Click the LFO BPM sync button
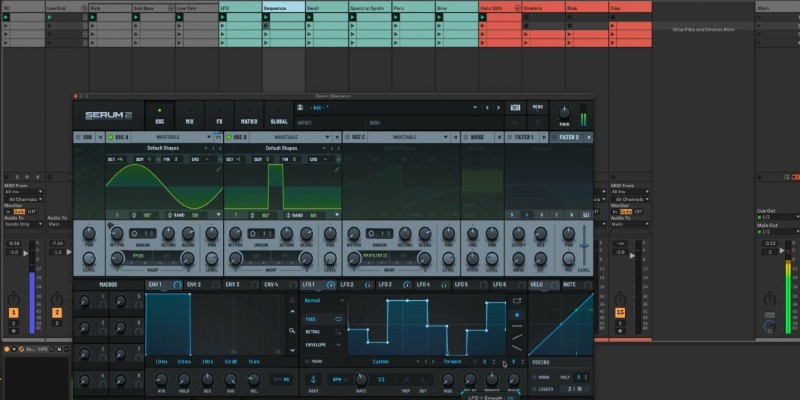Viewport: 800px width, 400px height. pos(336,380)
